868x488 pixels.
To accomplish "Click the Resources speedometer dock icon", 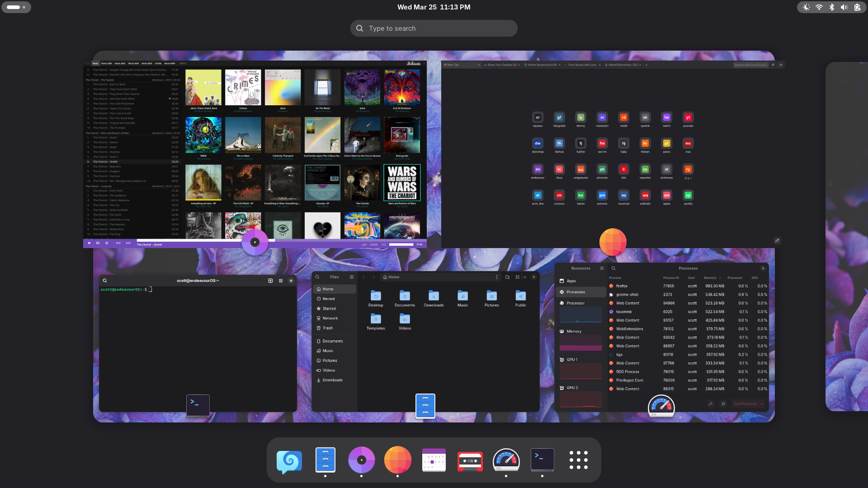I will tap(506, 460).
